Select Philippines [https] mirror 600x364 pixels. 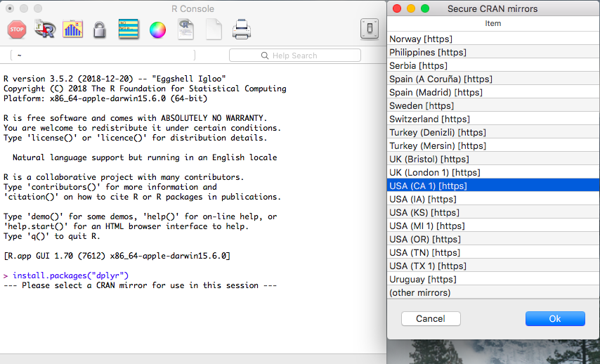coord(493,53)
